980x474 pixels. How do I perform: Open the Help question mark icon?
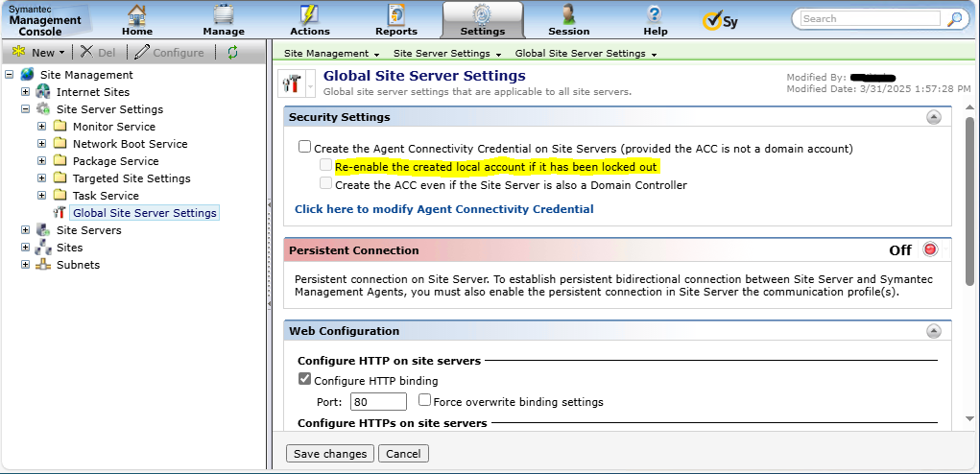655,15
